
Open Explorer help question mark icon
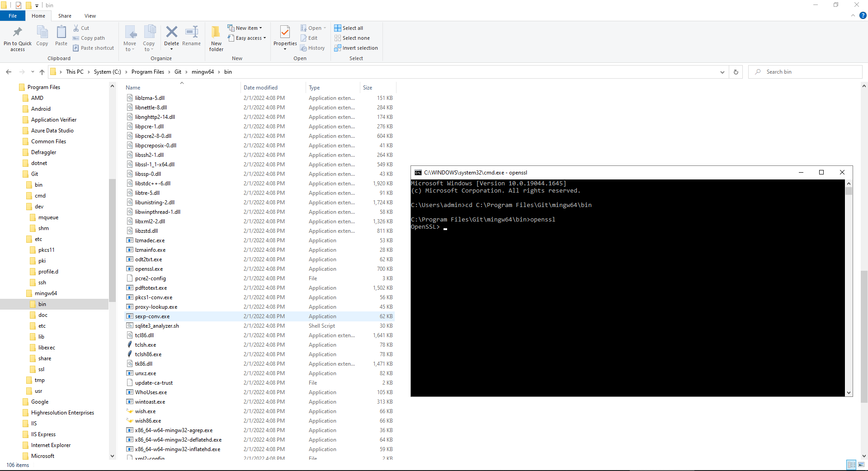(x=863, y=15)
